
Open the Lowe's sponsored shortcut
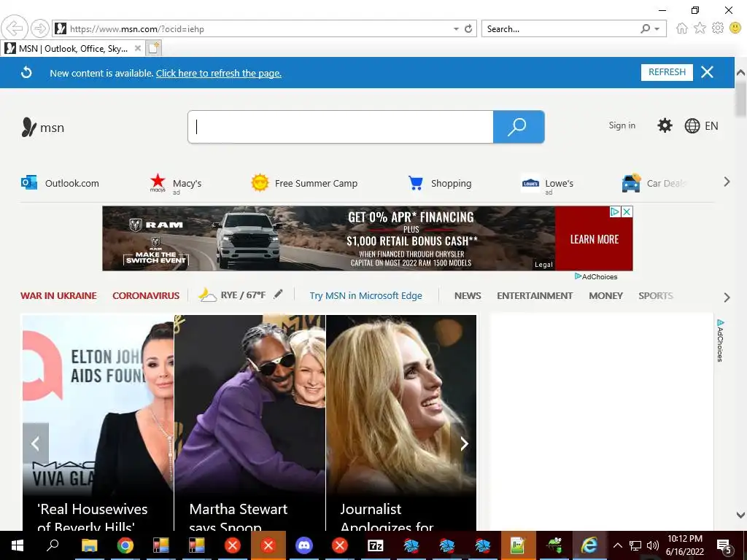[x=547, y=184]
